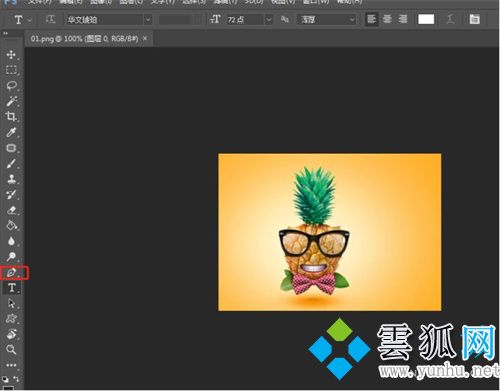
Task: Click the 72点 font size field
Action: coord(245,20)
